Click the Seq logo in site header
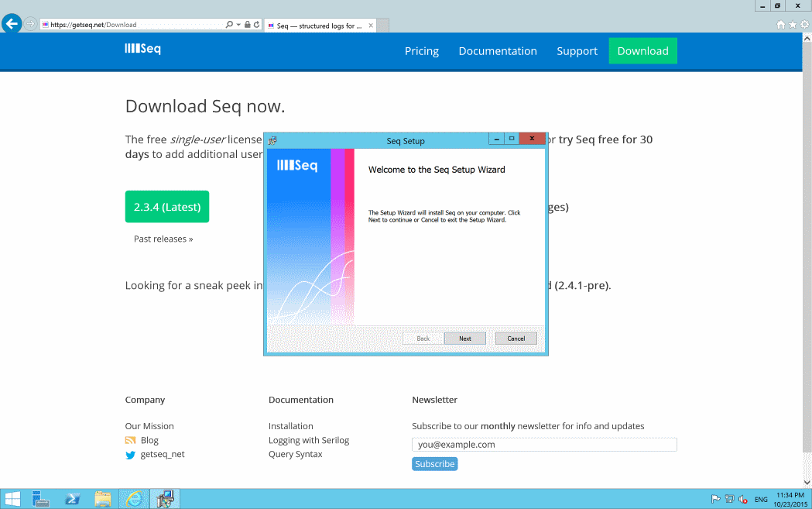This screenshot has height=509, width=812. pyautogui.click(x=143, y=49)
